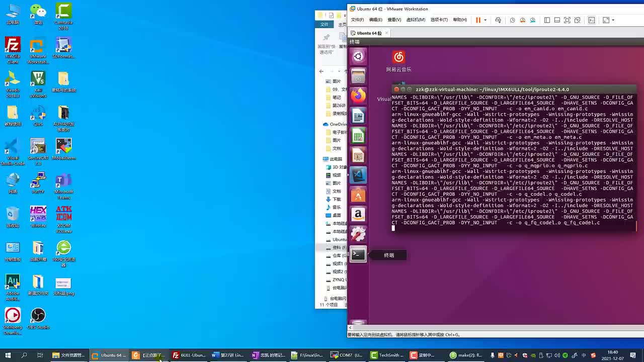Open the 文件(F) menu in VMware
The height and width of the screenshot is (362, 644).
[357, 20]
